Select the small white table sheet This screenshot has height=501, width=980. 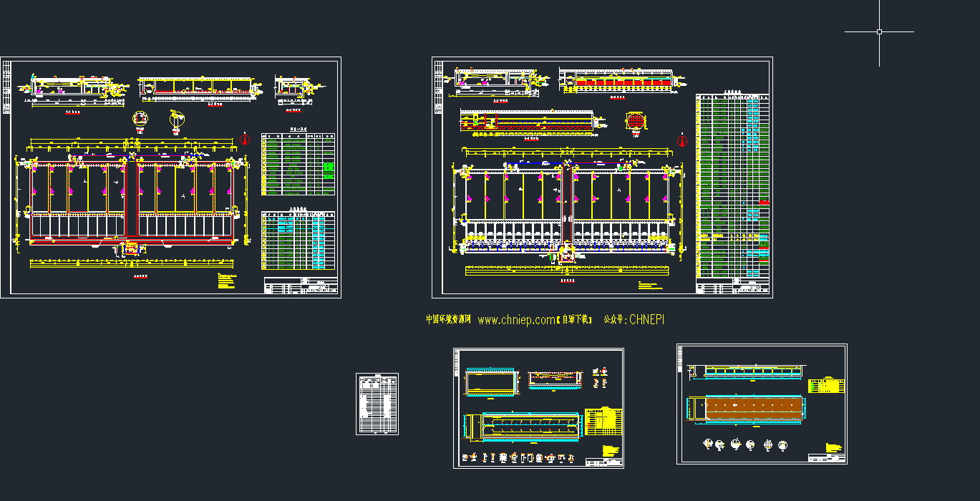point(377,404)
